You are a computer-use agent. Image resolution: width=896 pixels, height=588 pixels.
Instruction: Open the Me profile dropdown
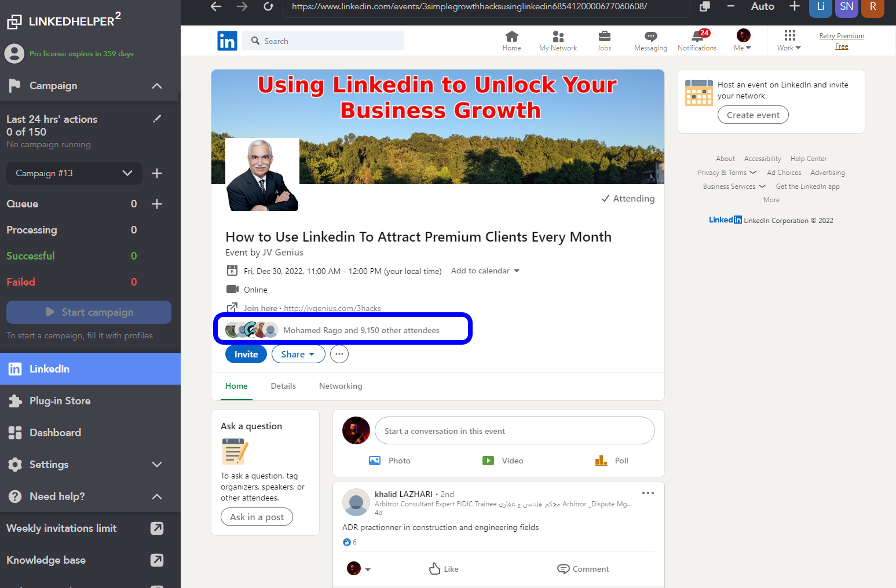(x=743, y=41)
